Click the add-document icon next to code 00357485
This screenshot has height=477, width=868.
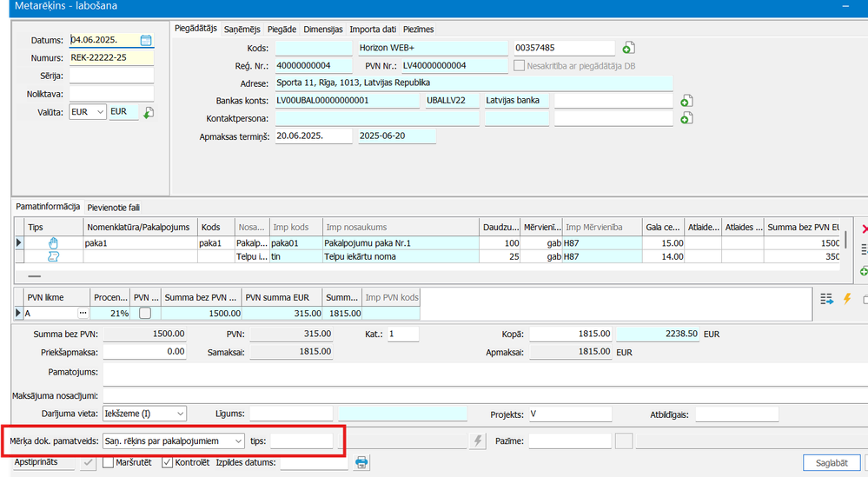coord(629,48)
